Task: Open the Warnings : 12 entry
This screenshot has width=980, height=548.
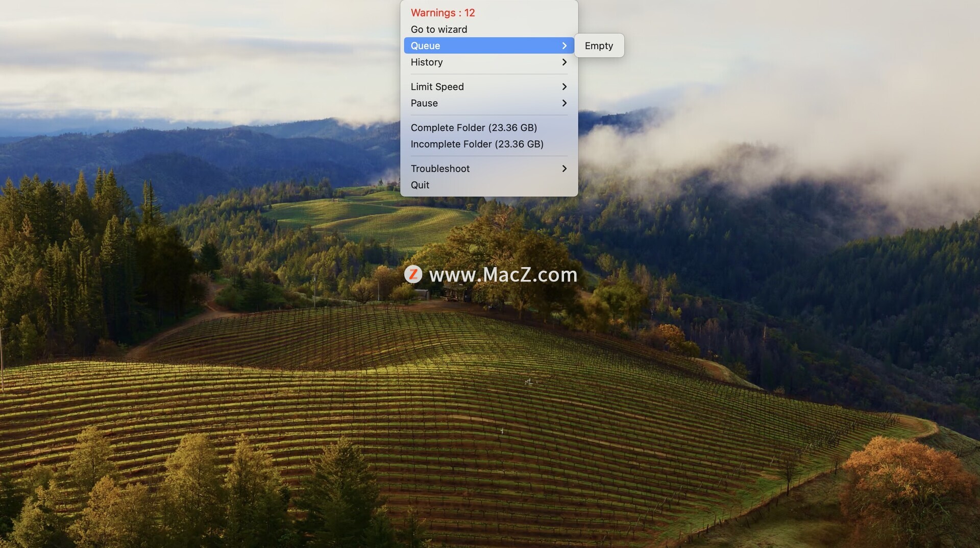Action: (x=489, y=13)
